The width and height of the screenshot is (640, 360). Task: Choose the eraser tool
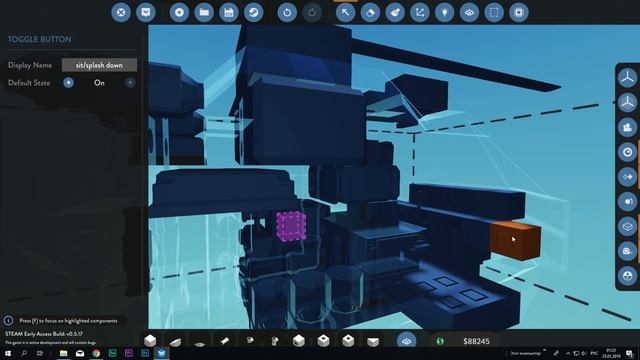coord(370,12)
